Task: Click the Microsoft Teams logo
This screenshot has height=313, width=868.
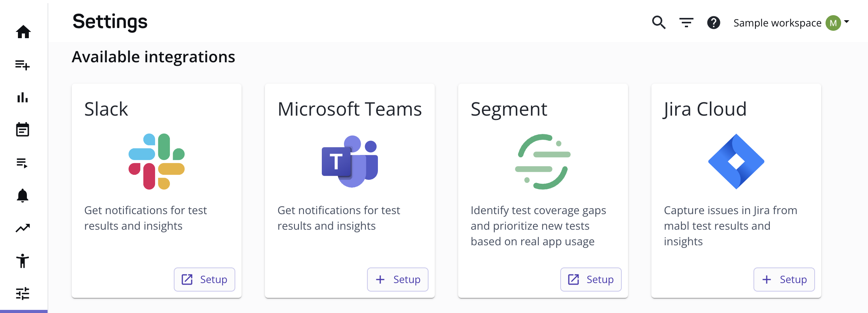Action: pos(350,162)
